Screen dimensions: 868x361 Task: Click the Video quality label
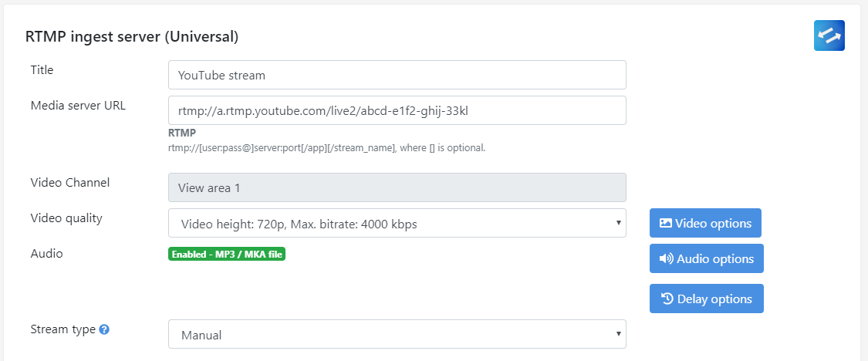(x=66, y=218)
